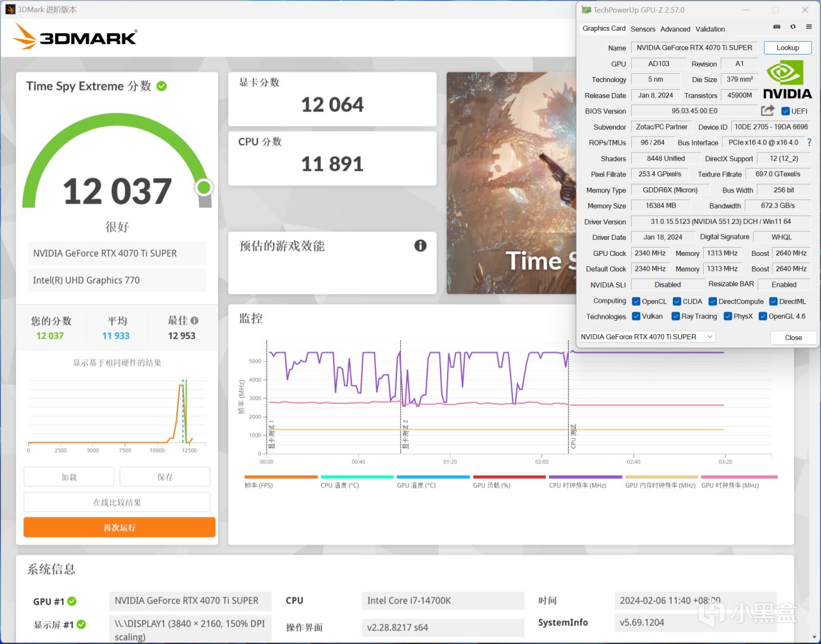This screenshot has width=821, height=644.
Task: Click the 保存 button
Action: (x=165, y=477)
